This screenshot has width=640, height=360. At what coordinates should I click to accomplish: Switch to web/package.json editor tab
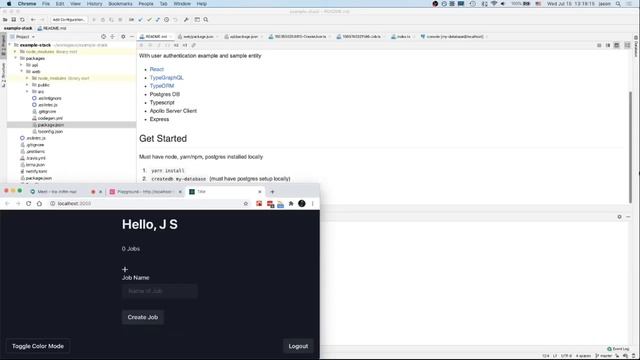pyautogui.click(x=198, y=37)
